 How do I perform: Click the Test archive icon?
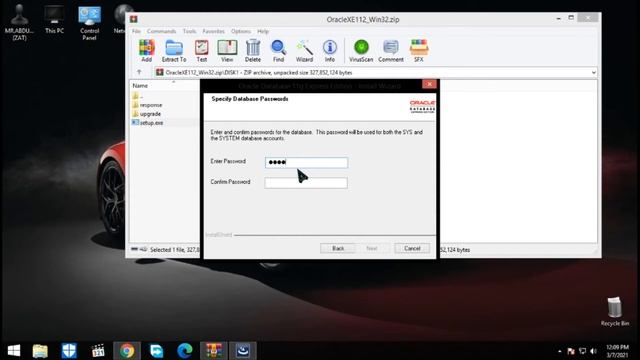(202, 51)
